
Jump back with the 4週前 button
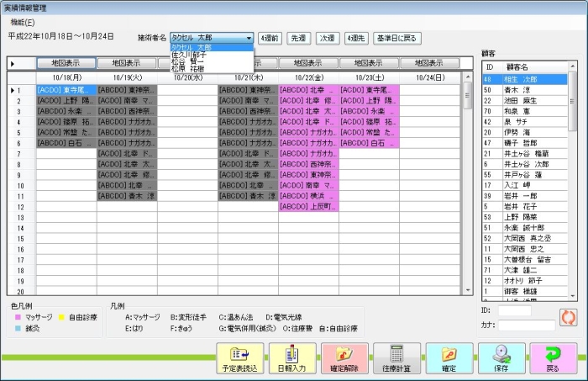click(x=270, y=39)
